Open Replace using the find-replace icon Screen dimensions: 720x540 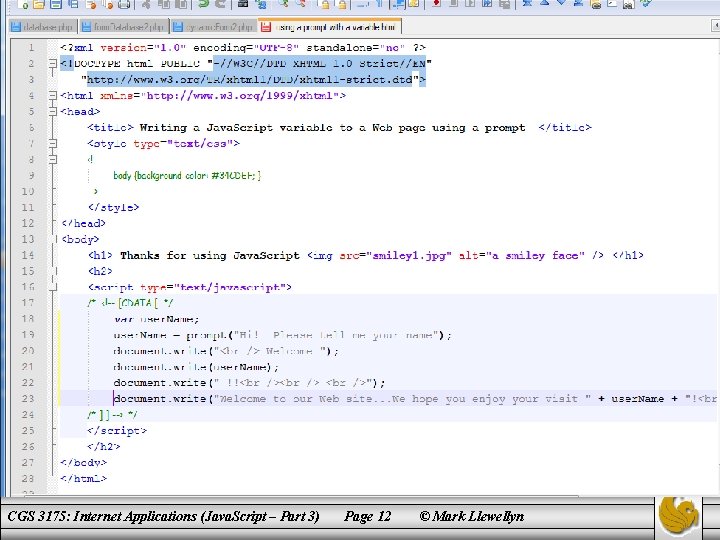click(x=261, y=4)
